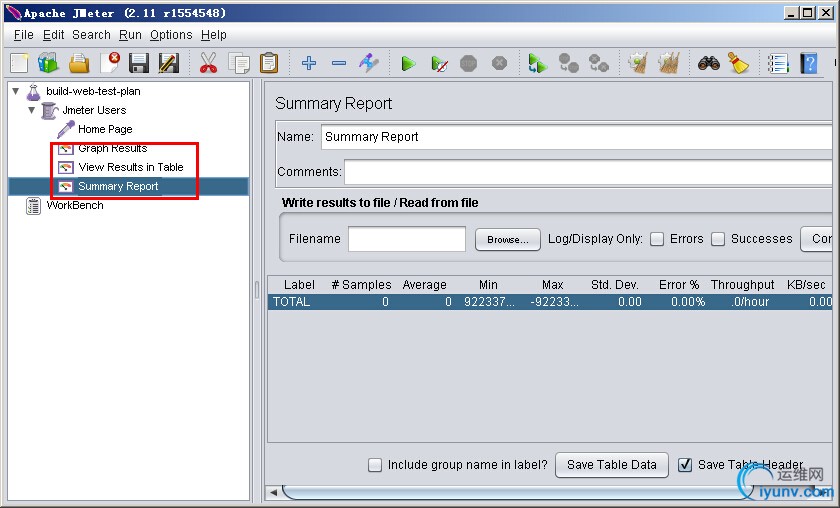Open the Run menu
Viewport: 840px width, 508px height.
[x=130, y=35]
